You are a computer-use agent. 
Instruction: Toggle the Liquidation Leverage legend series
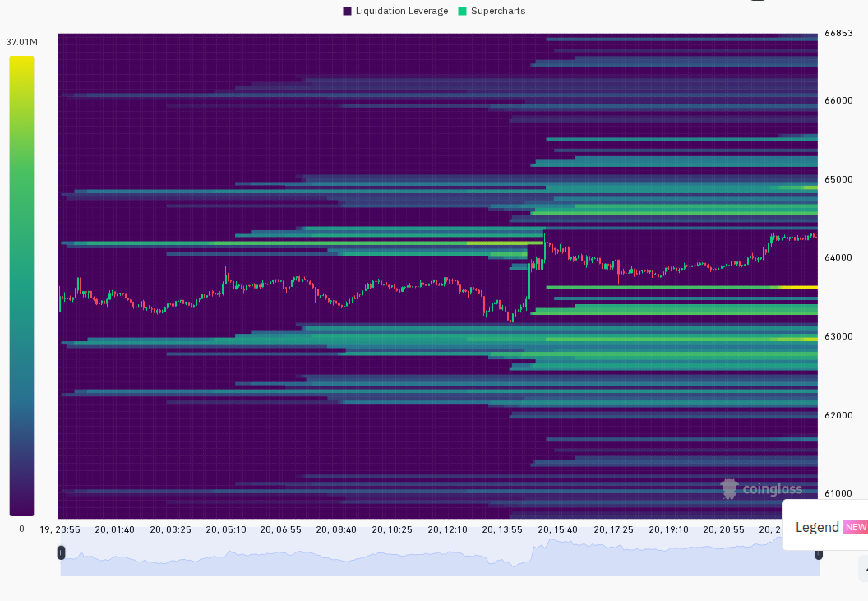[x=395, y=11]
